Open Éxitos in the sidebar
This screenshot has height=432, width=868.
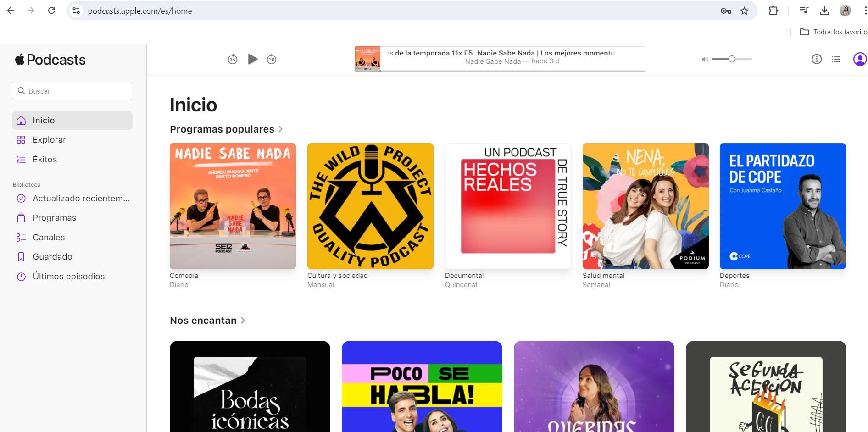tap(45, 160)
